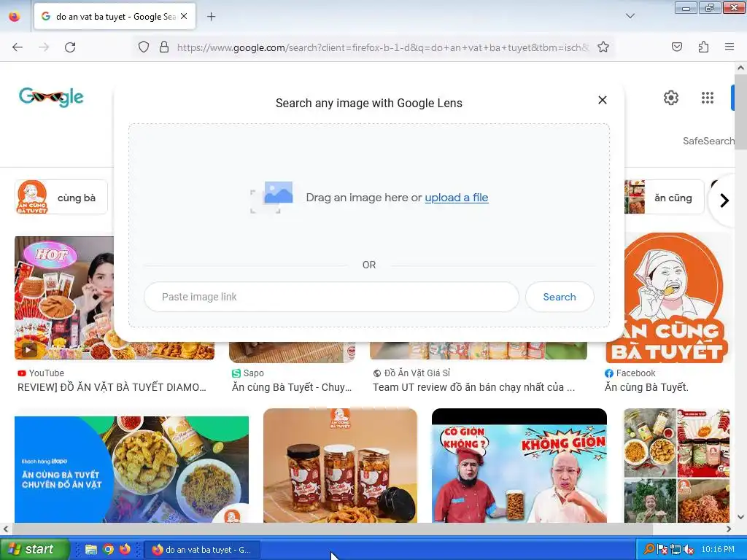Viewport: 747px width, 560px height.
Task: Reload the current page
Action: coord(70,47)
